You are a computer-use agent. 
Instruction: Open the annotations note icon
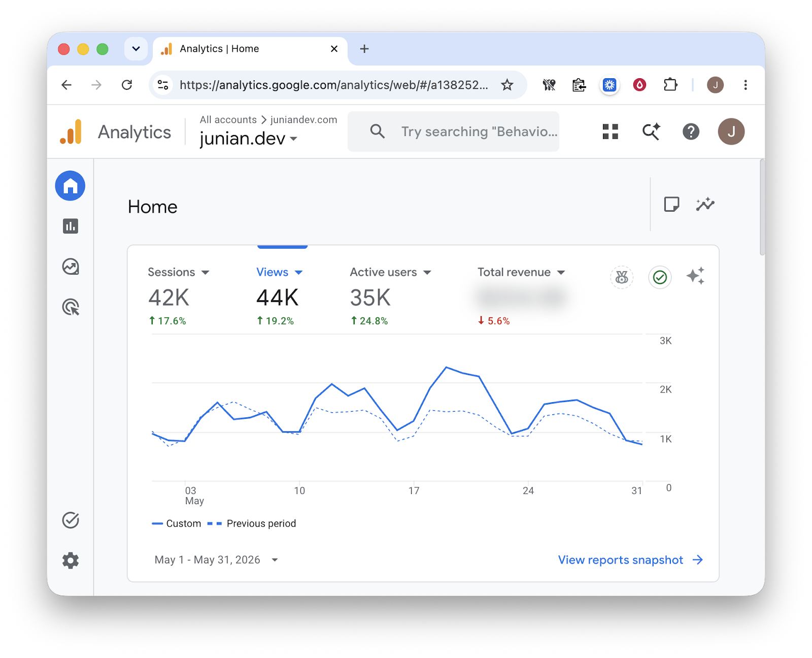pyautogui.click(x=671, y=204)
